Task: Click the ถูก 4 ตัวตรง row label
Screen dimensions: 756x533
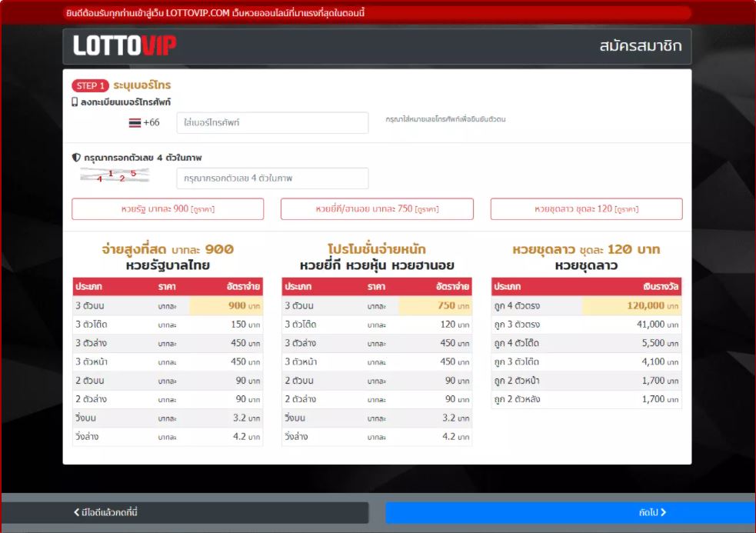Action: (517, 306)
